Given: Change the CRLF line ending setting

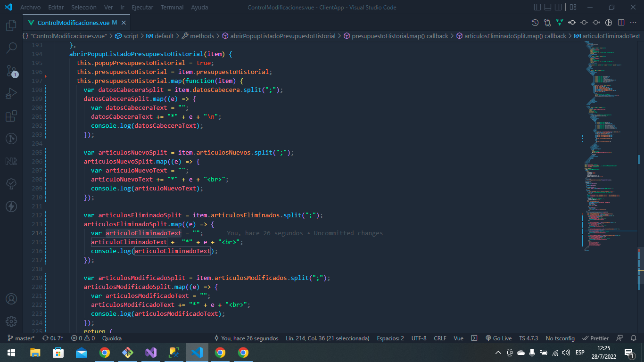Looking at the screenshot, I should click(x=440, y=338).
